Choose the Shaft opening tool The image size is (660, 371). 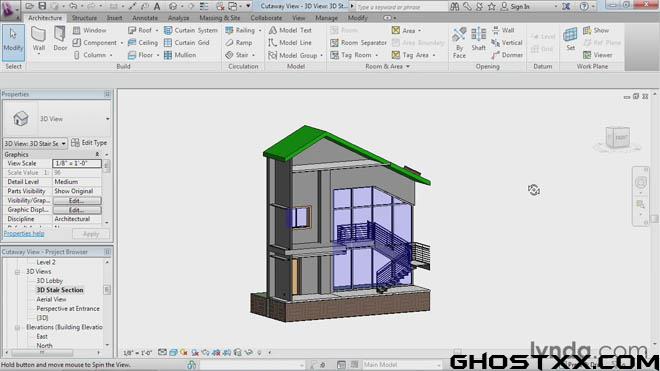pyautogui.click(x=479, y=39)
